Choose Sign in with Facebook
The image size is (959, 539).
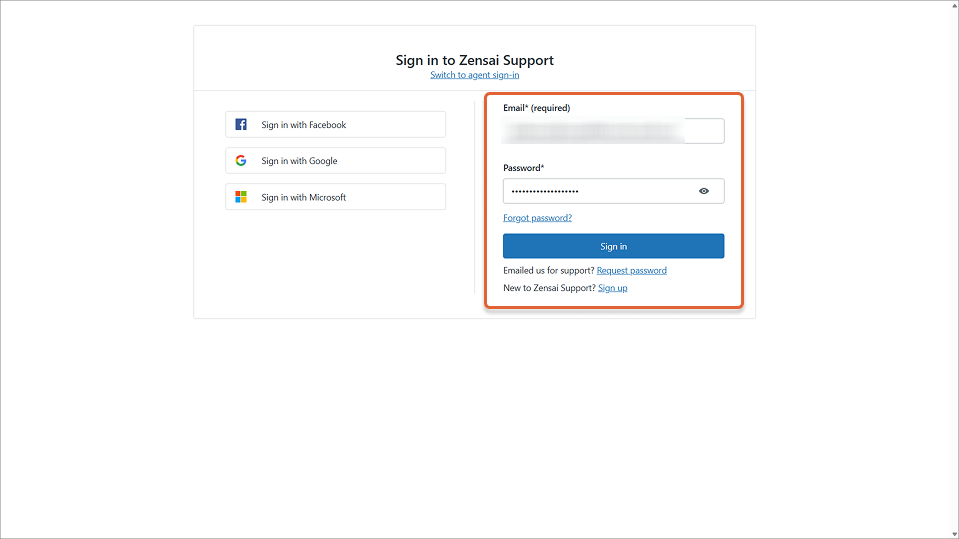tap(335, 124)
